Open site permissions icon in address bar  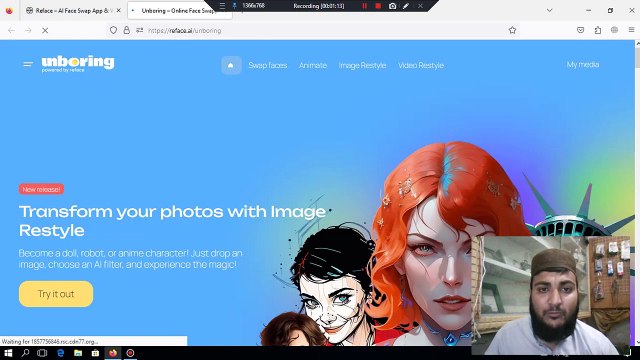click(x=140, y=30)
